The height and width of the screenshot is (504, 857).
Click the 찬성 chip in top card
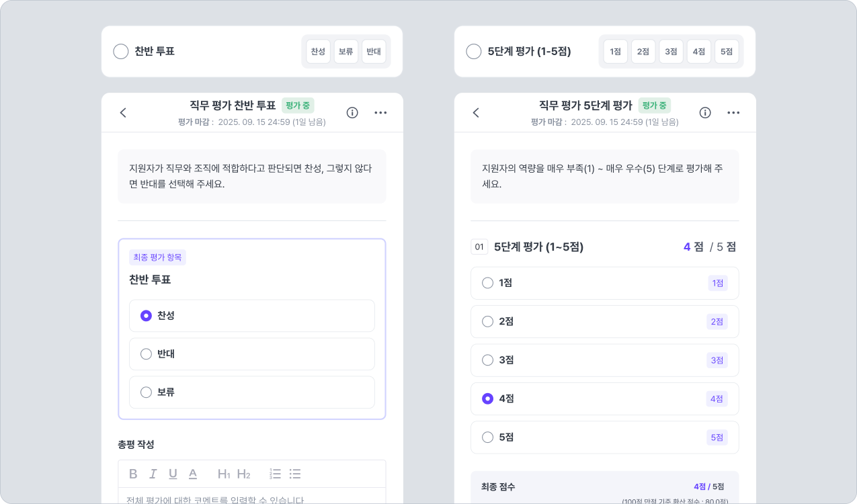click(x=318, y=51)
